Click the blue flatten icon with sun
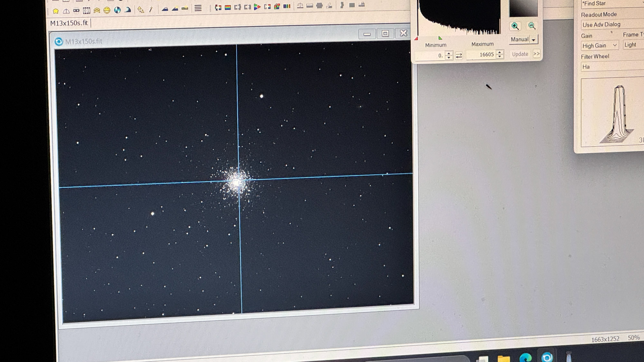Screen dimensions: 644x362 [175, 9]
